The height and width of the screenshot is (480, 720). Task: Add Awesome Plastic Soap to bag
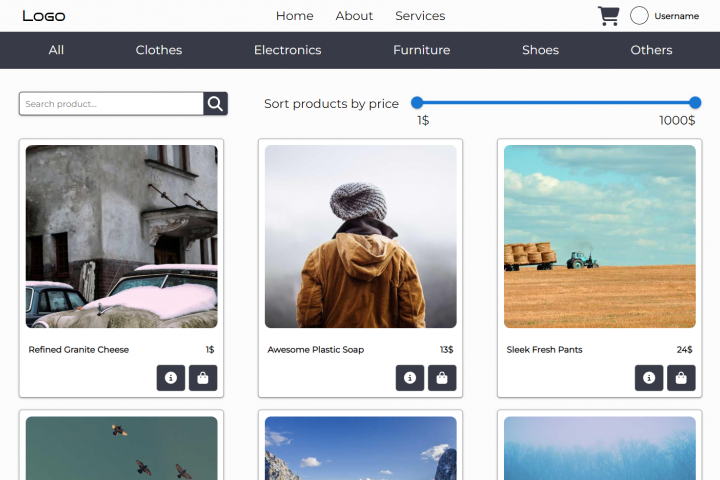[x=442, y=378]
